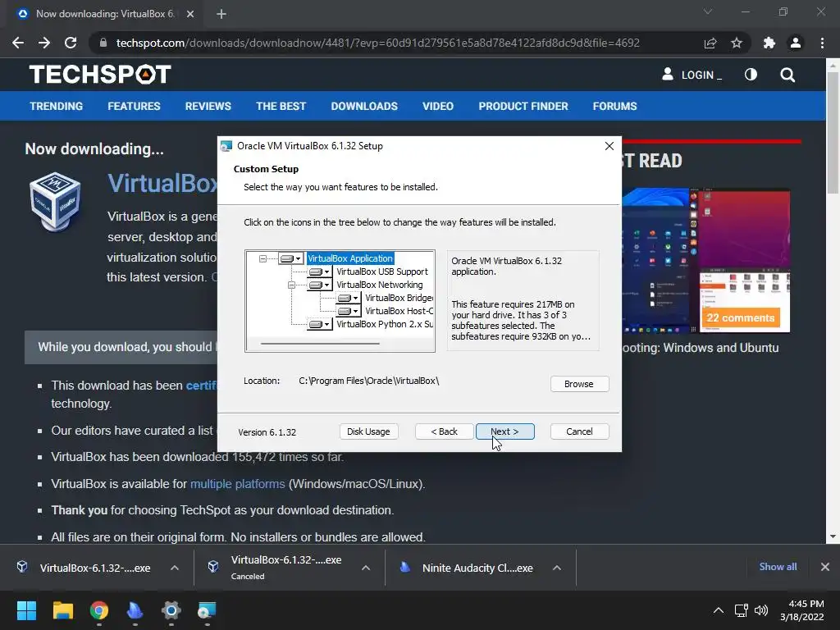Open the FEATURES menu
840x630 pixels.
click(134, 106)
